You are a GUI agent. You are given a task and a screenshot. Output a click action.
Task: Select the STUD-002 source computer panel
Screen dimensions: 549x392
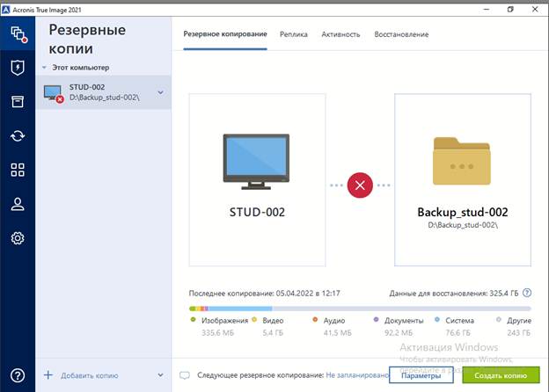257,179
